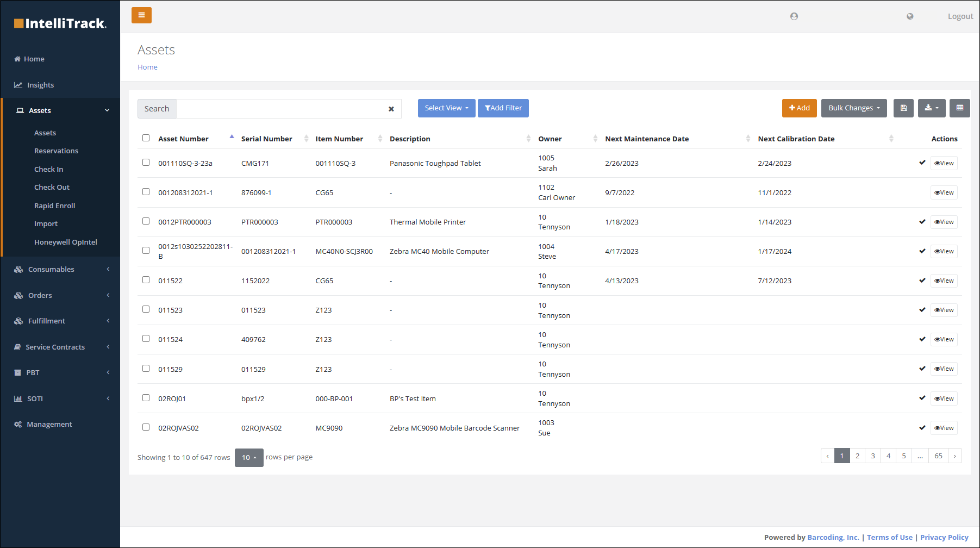Image resolution: width=980 pixels, height=548 pixels.
Task: Open the Bulk Changes dropdown
Action: 854,108
